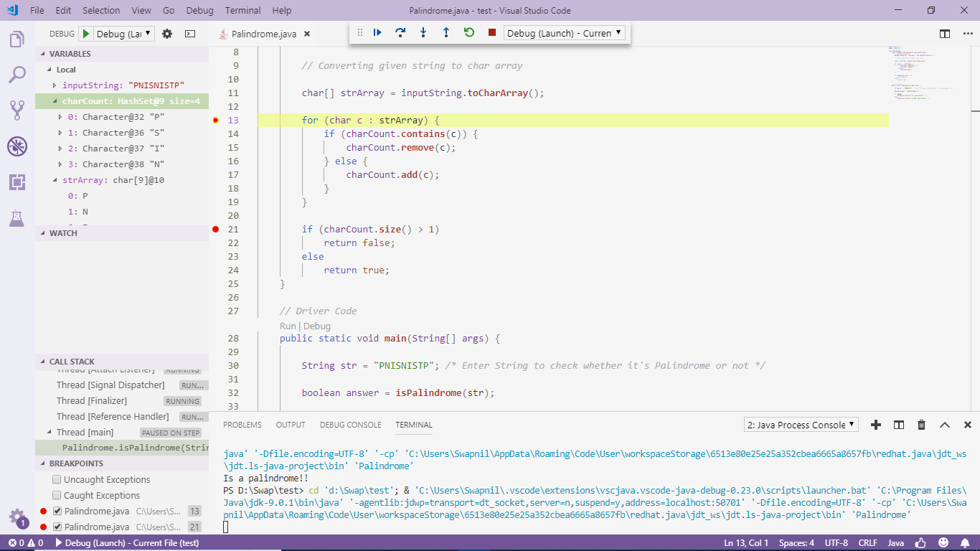980x551 pixels.
Task: Select the Step Into debug icon
Action: pyautogui.click(x=423, y=32)
